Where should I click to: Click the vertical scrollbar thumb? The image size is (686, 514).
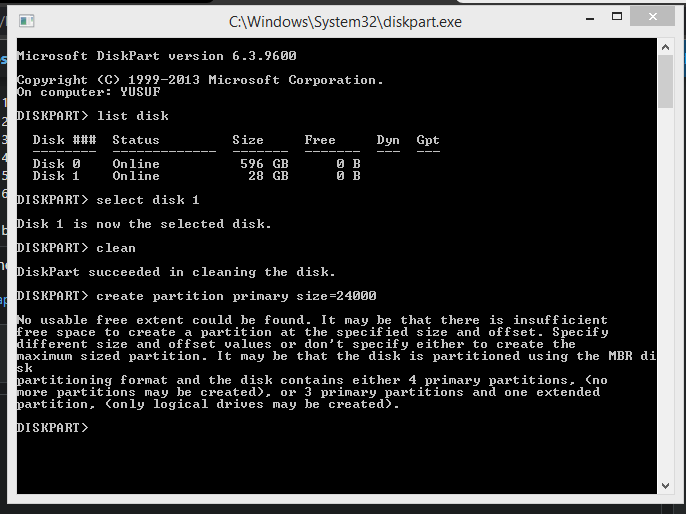coord(665,81)
